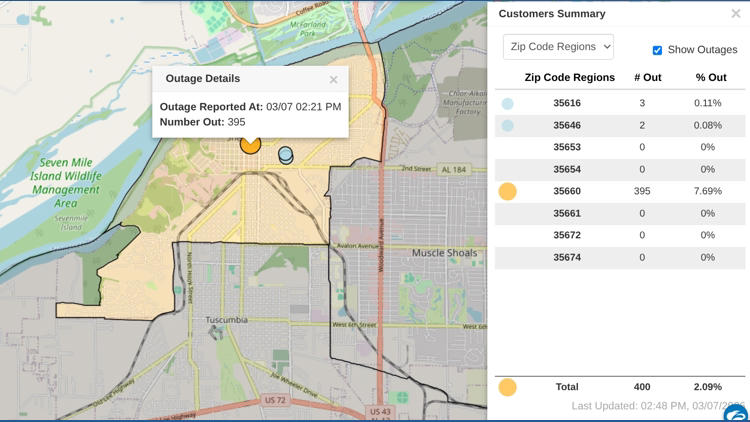This screenshot has width=750, height=422.
Task: Select zip code row 35674
Action: click(620, 257)
